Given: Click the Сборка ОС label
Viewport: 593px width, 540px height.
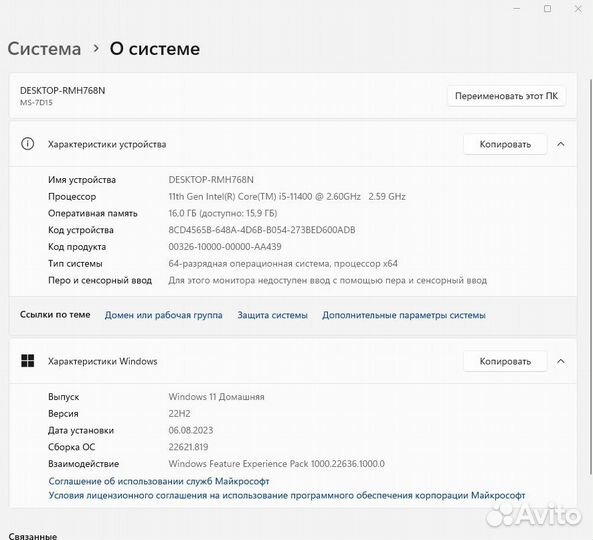Looking at the screenshot, I should pos(71,447).
